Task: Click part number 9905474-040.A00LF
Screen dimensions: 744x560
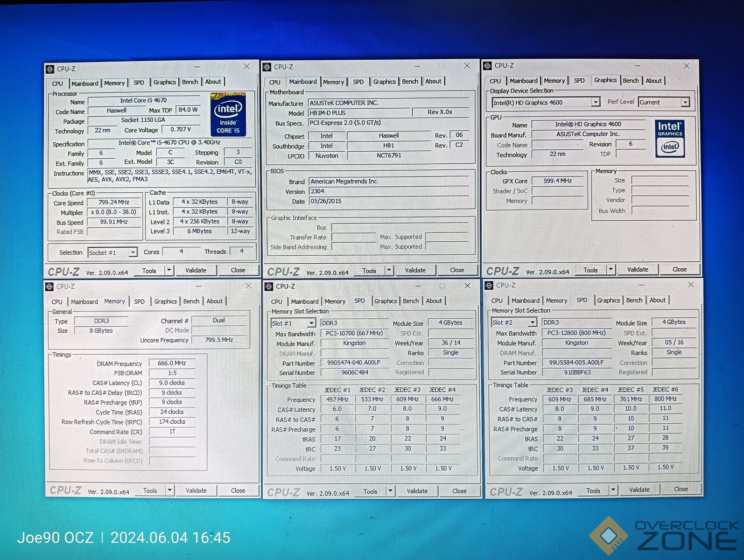Action: coord(354,363)
